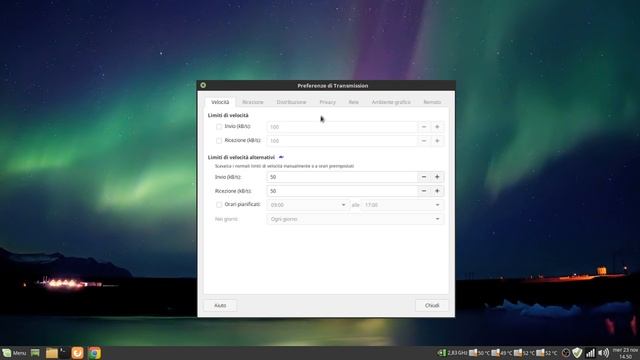Increase the alternative Invio limit with plus
Viewport: 640px width, 360px height.
coord(437,177)
